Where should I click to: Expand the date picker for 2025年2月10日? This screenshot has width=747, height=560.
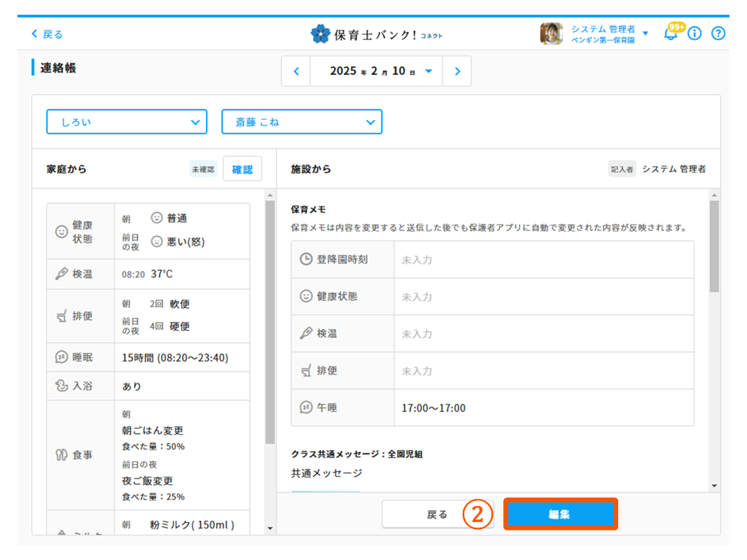tap(428, 71)
